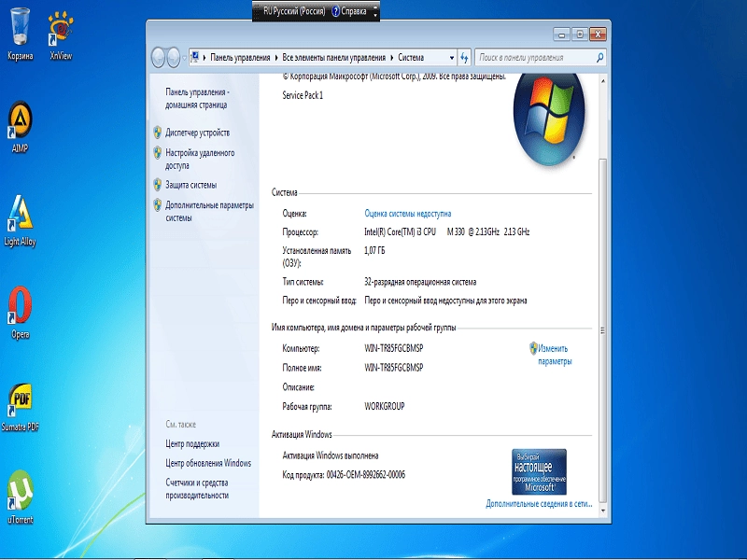Screen dimensions: 747x560
Task: Open Защита системы link
Action: pos(191,185)
